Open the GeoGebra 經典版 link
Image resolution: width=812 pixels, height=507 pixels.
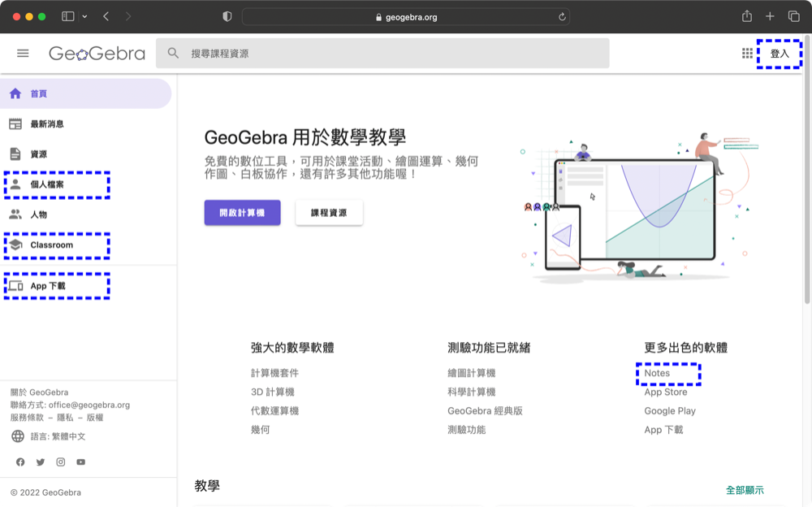pos(485,410)
